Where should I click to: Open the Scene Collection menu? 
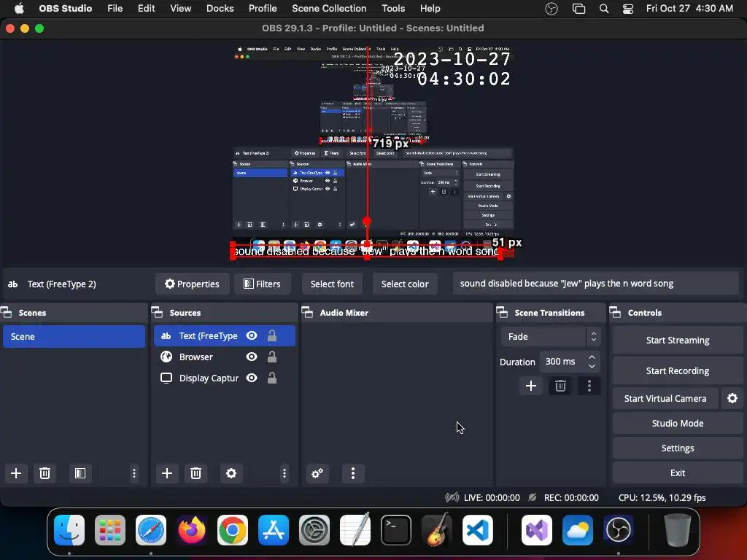pyautogui.click(x=329, y=9)
